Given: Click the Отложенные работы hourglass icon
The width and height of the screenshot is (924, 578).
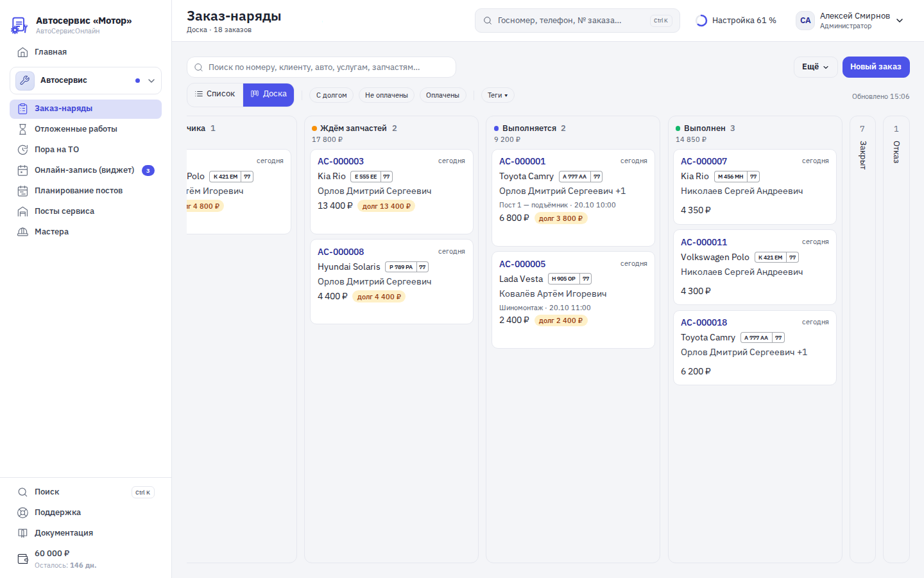Looking at the screenshot, I should (22, 129).
